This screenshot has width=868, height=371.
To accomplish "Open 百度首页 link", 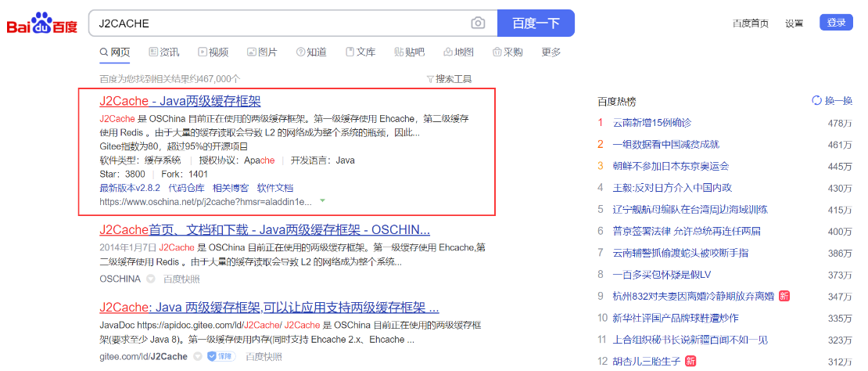I will click(751, 23).
